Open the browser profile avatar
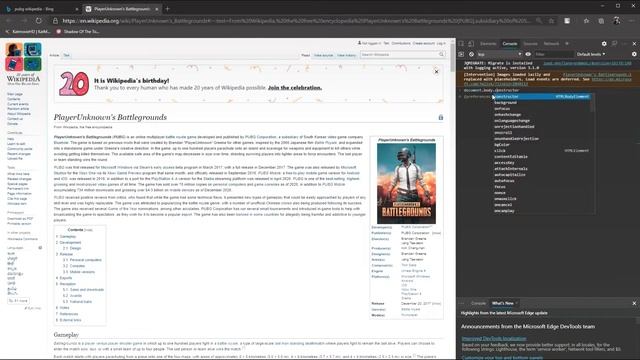640x360 pixels. click(x=617, y=20)
